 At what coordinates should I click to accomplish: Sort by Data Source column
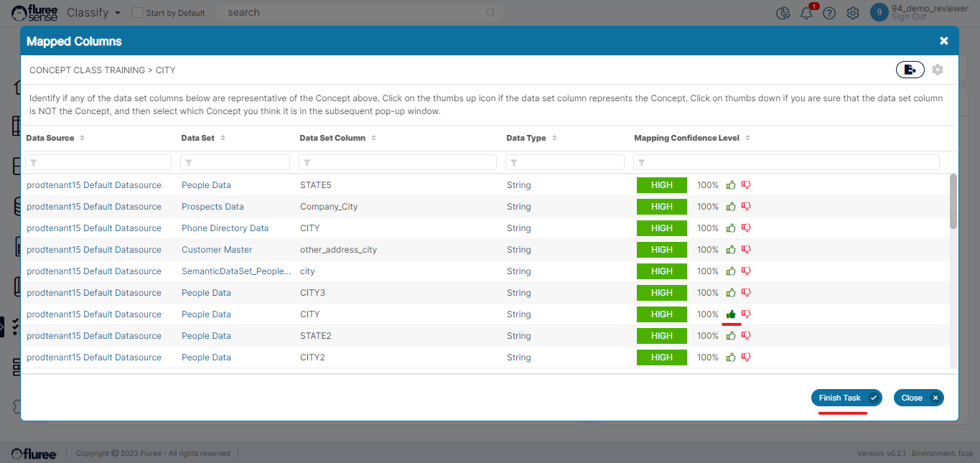[x=82, y=138]
